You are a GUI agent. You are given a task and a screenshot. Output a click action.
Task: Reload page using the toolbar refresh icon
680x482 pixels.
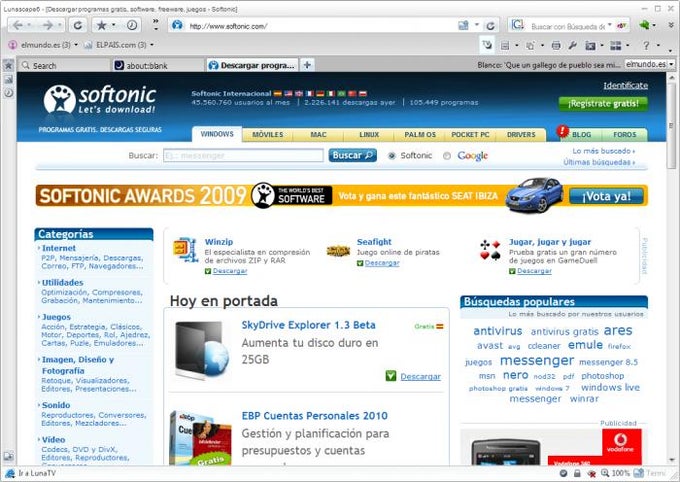[78, 25]
